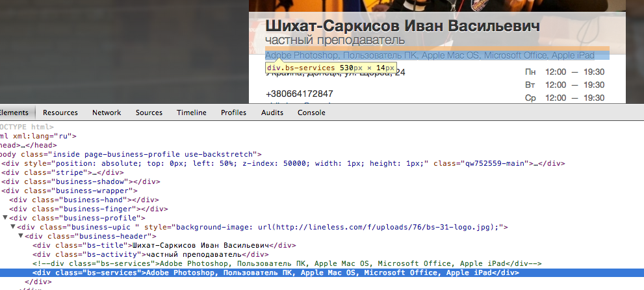Image resolution: width=644 pixels, height=290 pixels.
Task: Select the bs-title div row
Action: pyautogui.click(x=164, y=245)
